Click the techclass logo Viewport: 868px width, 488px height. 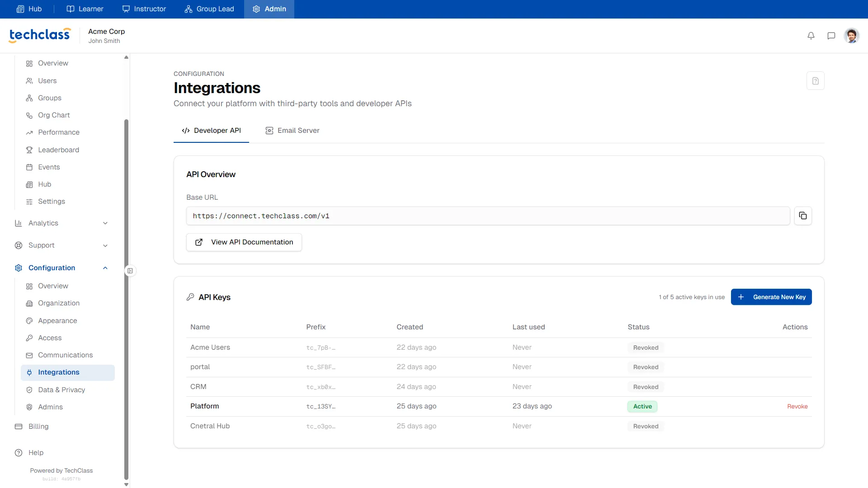40,35
